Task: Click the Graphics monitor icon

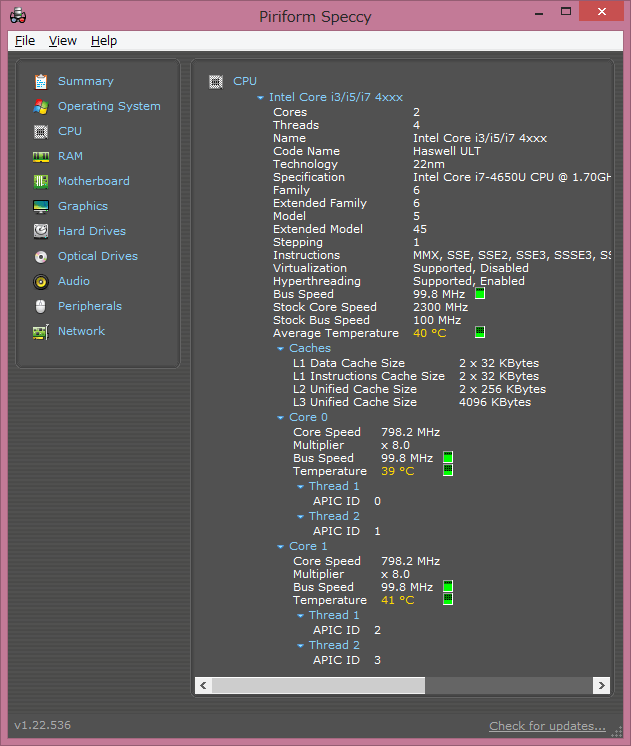Action: coord(41,206)
